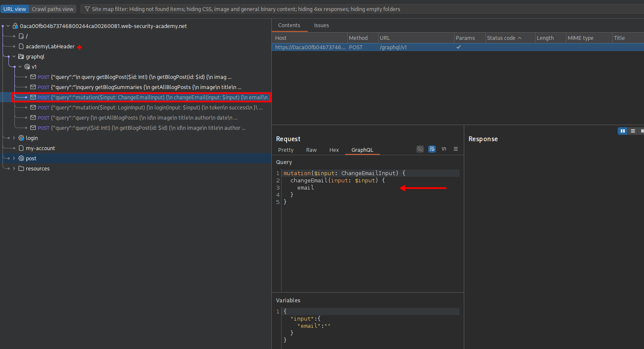Expand the resources folder
Image resolution: width=644 pixels, height=349 pixels.
click(x=14, y=168)
